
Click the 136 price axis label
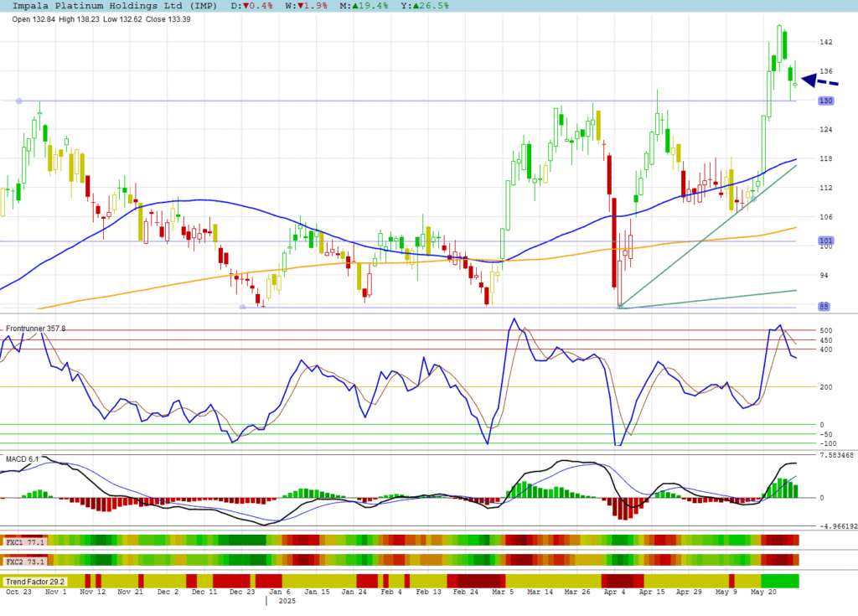click(825, 71)
